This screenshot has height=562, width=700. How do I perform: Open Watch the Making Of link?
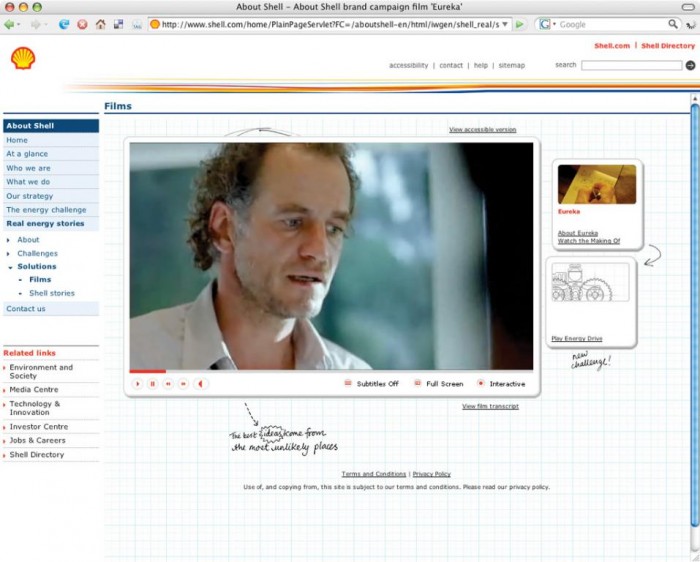(x=589, y=241)
